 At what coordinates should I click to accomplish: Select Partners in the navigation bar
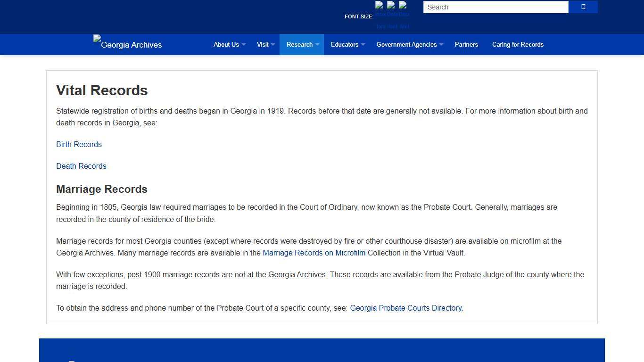point(466,44)
